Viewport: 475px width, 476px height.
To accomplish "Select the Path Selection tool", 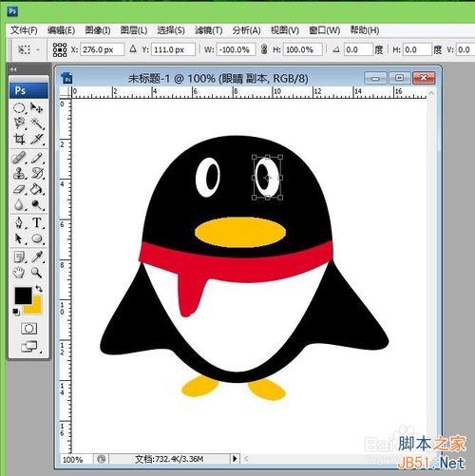I will point(19,238).
